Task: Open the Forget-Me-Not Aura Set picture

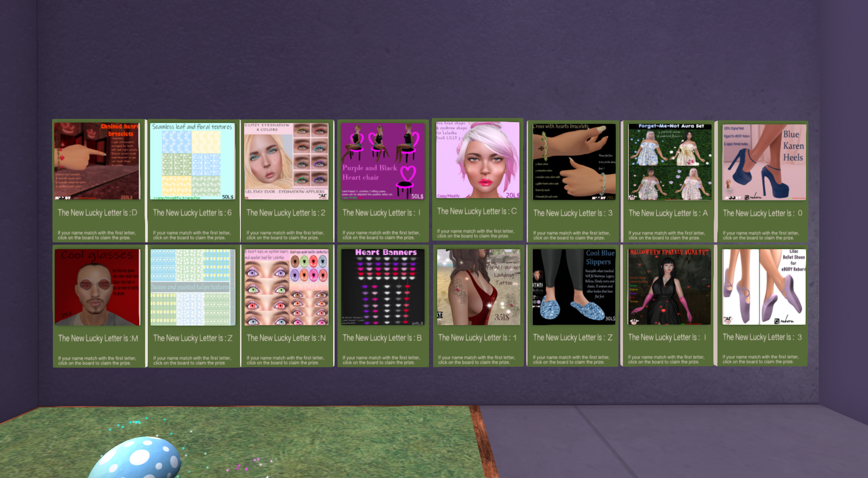Action: point(670,162)
